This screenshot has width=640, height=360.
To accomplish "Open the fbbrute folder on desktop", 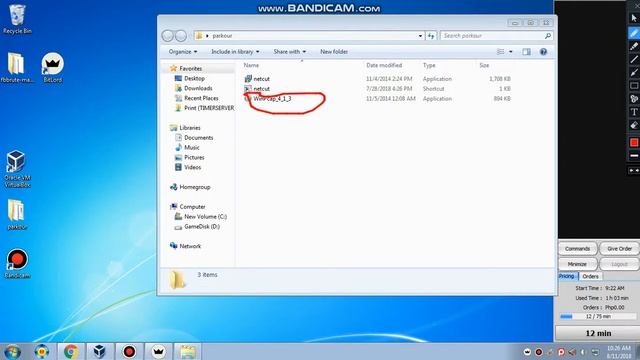I will (17, 68).
